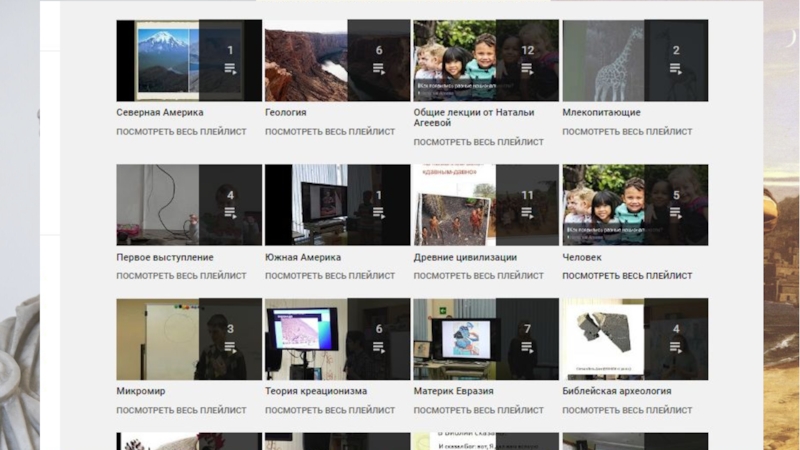Image resolution: width=800 pixels, height=450 pixels.
Task: View full playlist under Человек
Action: pos(627,276)
